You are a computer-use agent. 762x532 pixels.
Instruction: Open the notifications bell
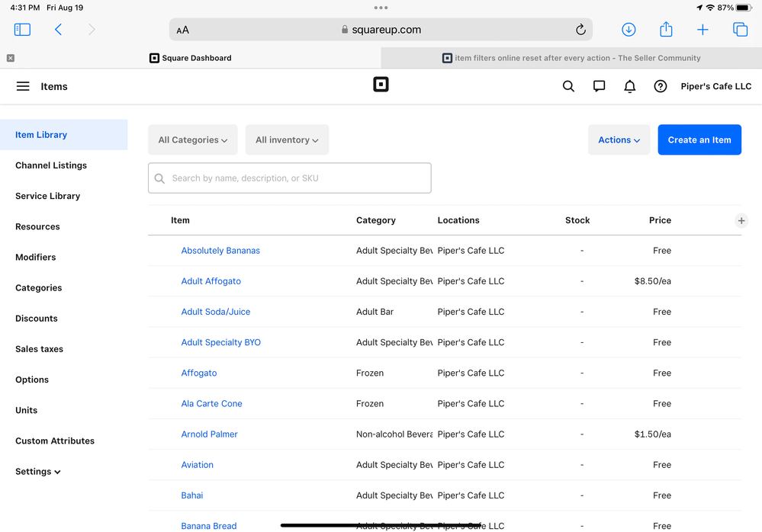tap(629, 87)
